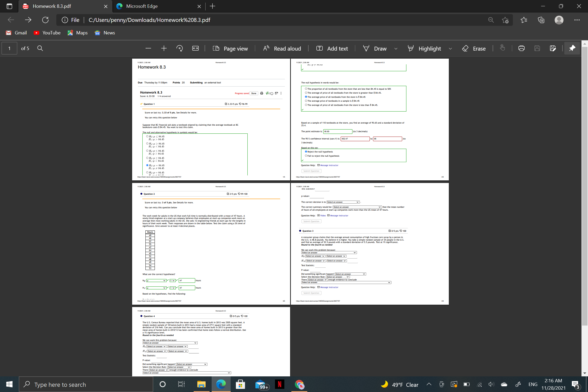Screen dimensions: 588x392
Task: Click the fit to width icon
Action: tap(195, 48)
